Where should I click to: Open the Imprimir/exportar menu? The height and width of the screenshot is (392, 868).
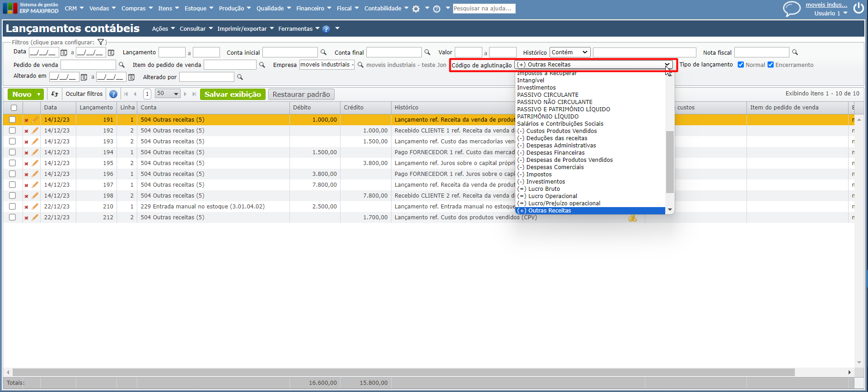tap(245, 28)
